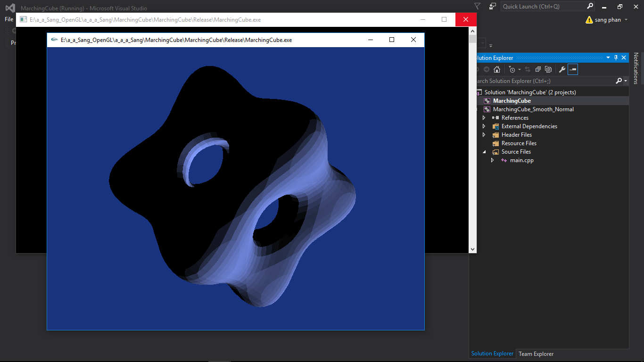Open the Solution Explorer window options dropdown

pos(608,58)
